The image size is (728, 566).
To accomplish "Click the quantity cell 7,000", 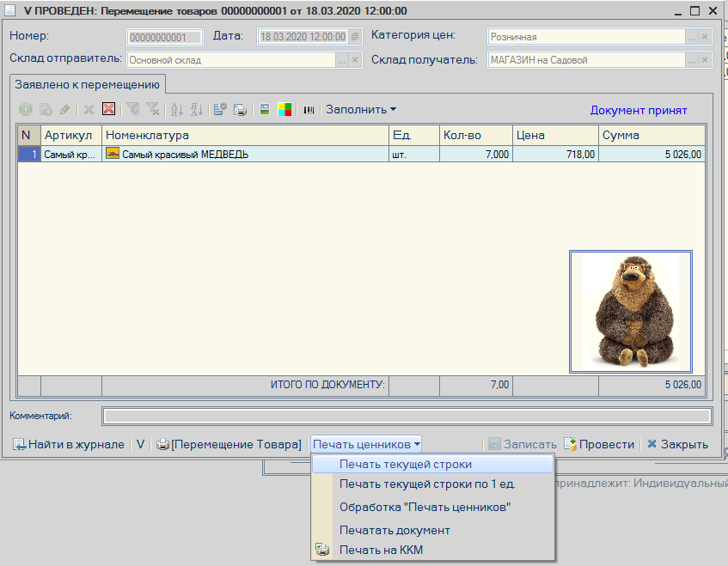I will click(476, 154).
